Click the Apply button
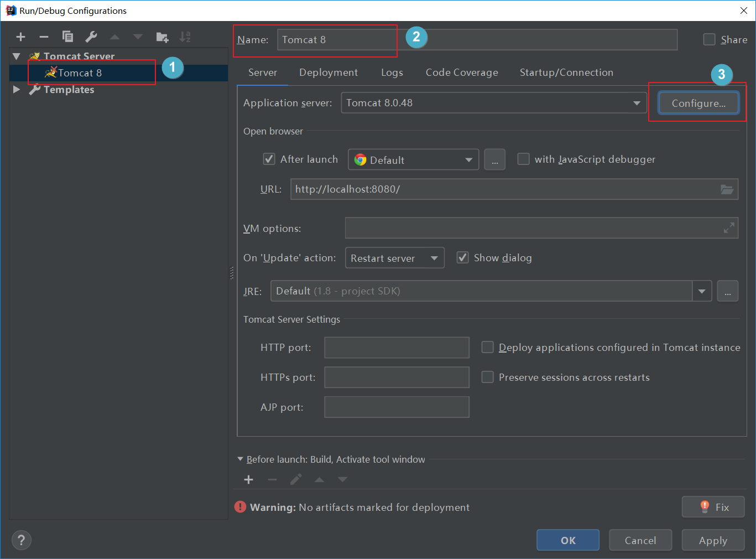This screenshot has width=756, height=559. pyautogui.click(x=713, y=540)
